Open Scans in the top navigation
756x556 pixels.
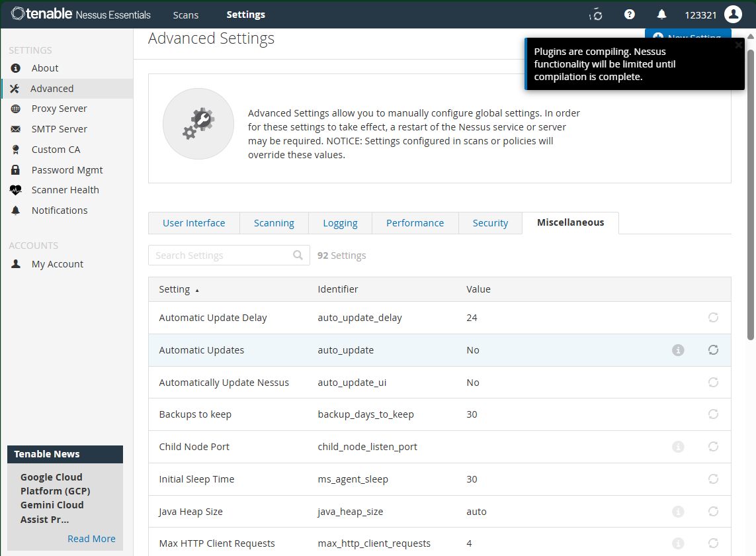tap(186, 15)
